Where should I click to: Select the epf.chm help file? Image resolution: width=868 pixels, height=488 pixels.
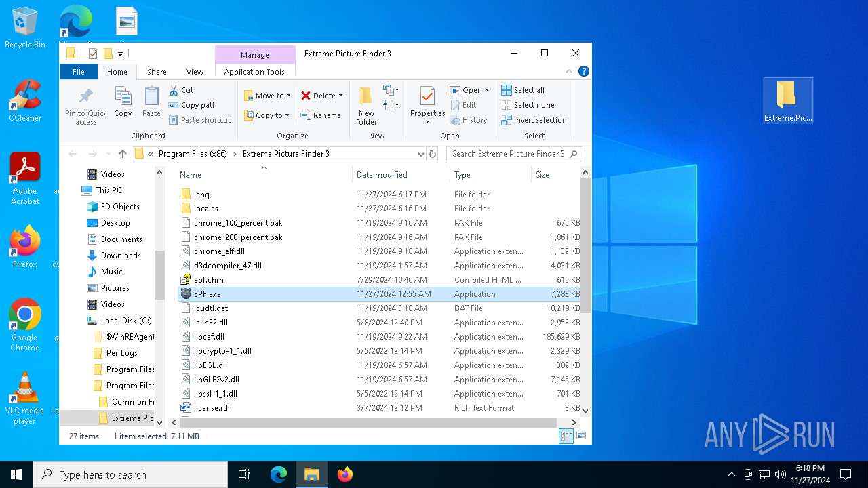[x=378, y=280]
